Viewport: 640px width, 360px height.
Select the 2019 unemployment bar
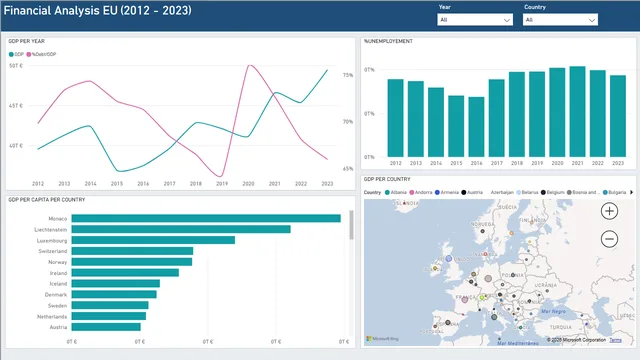537,114
